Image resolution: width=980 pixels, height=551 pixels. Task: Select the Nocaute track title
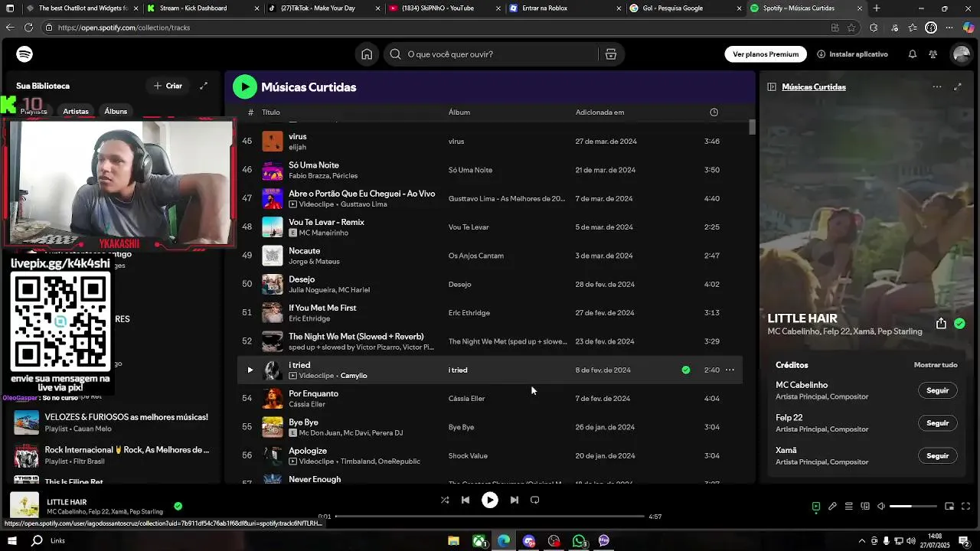pos(304,251)
